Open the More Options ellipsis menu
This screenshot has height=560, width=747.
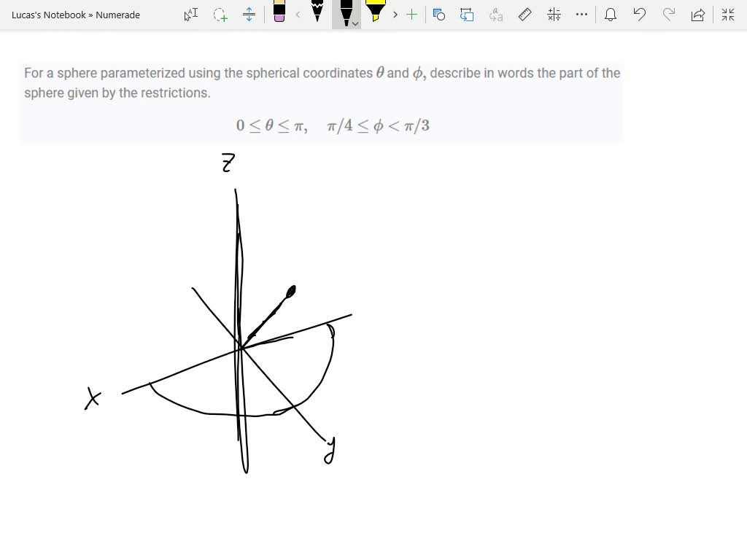coord(581,15)
